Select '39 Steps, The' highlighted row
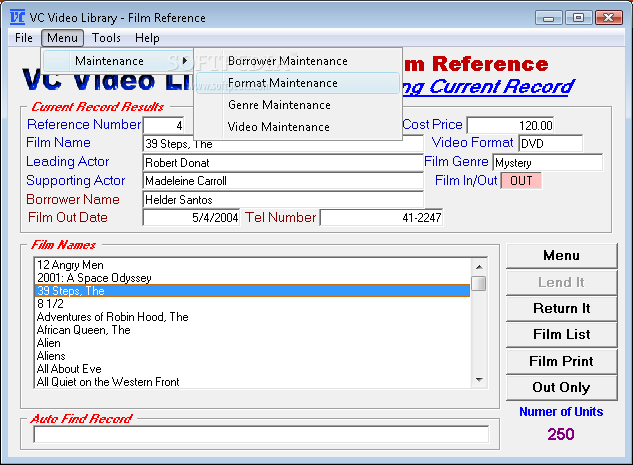The width and height of the screenshot is (633, 465). [x=252, y=291]
